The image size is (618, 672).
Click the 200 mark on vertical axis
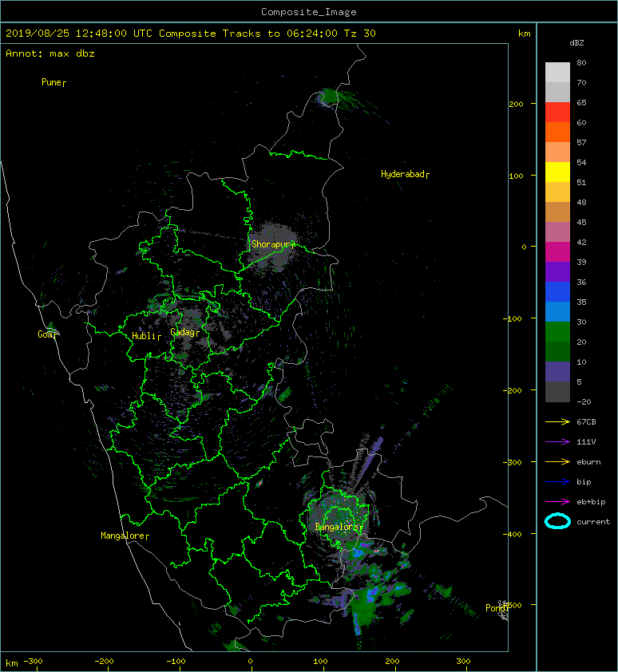(x=517, y=104)
